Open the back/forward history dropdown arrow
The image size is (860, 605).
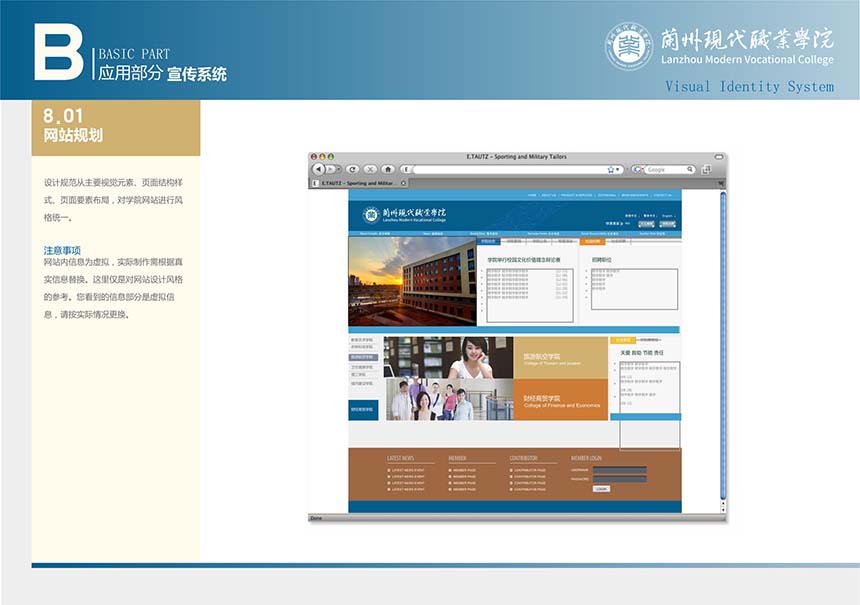[x=339, y=170]
